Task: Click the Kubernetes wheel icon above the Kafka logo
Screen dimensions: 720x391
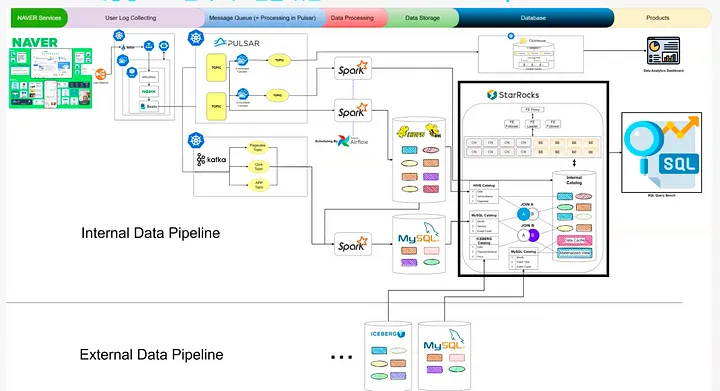Action: tap(196, 140)
